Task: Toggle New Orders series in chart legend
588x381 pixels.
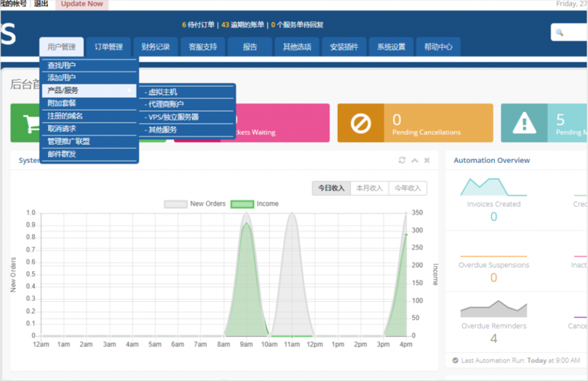Action: click(196, 204)
